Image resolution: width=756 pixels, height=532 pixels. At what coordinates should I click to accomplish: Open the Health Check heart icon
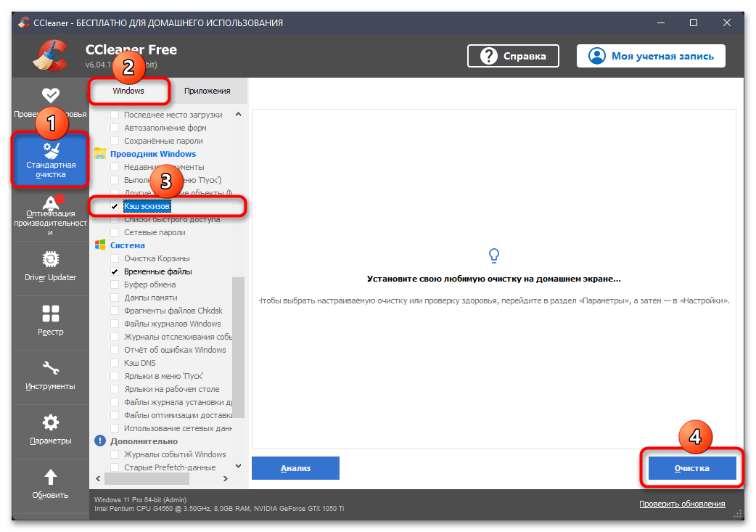point(50,95)
